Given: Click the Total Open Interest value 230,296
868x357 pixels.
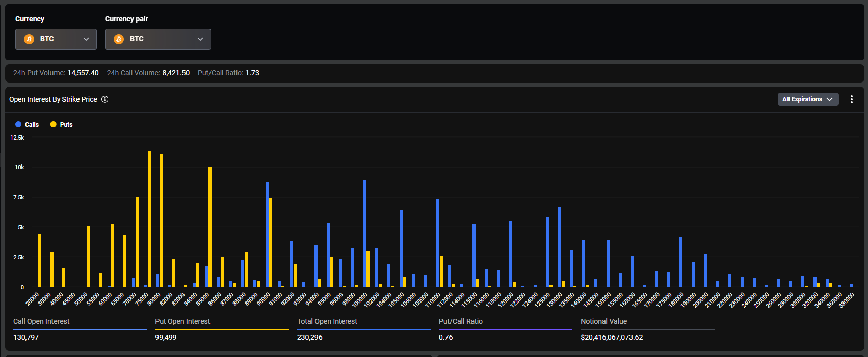Looking at the screenshot, I should tap(310, 337).
